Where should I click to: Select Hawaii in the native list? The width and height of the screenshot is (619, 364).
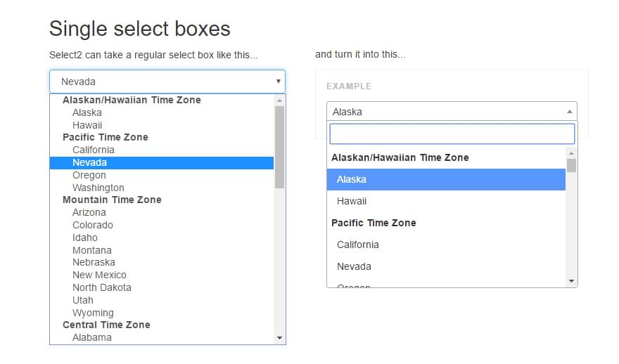click(x=87, y=125)
